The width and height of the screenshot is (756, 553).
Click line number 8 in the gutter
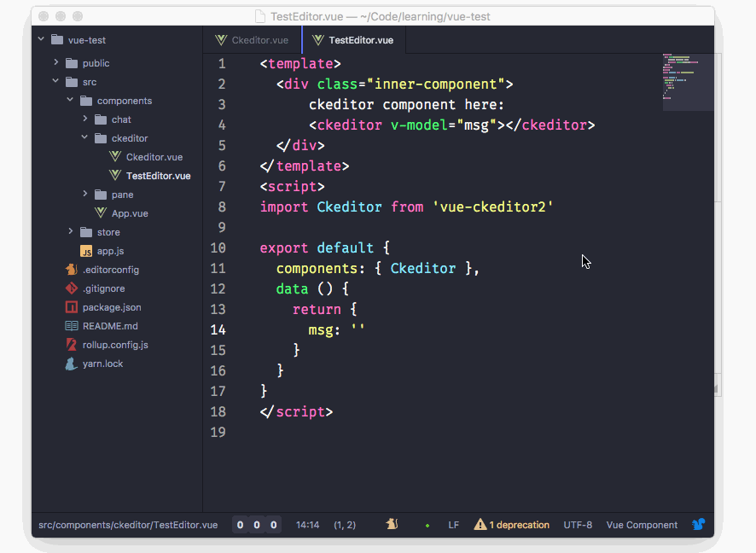coord(222,207)
